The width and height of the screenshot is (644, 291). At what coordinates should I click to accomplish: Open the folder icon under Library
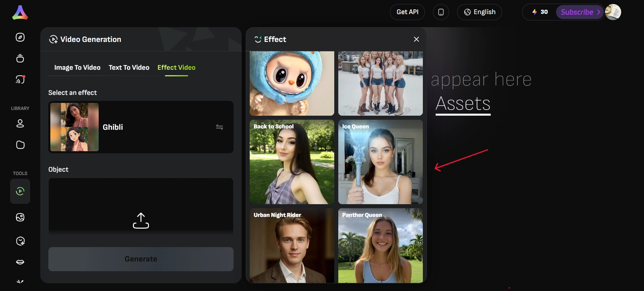pyautogui.click(x=20, y=145)
